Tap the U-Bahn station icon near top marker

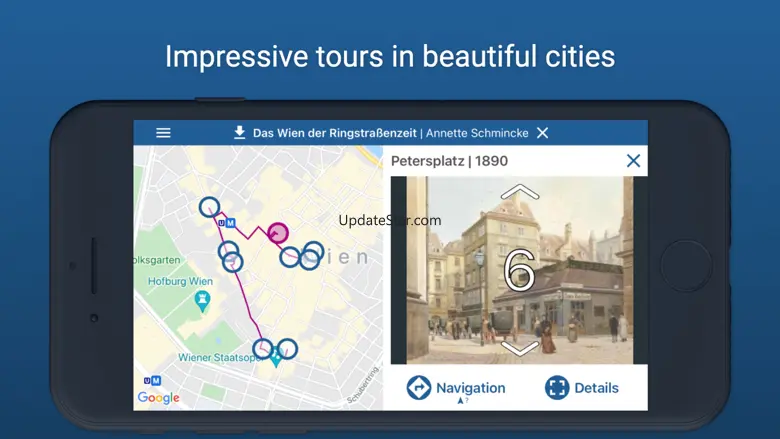tap(228, 223)
